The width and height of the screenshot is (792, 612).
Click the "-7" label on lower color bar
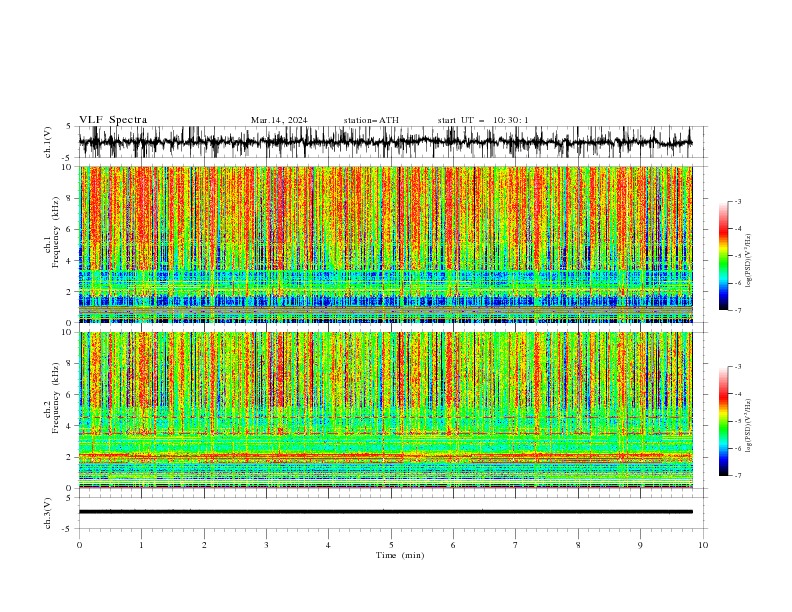click(x=737, y=476)
